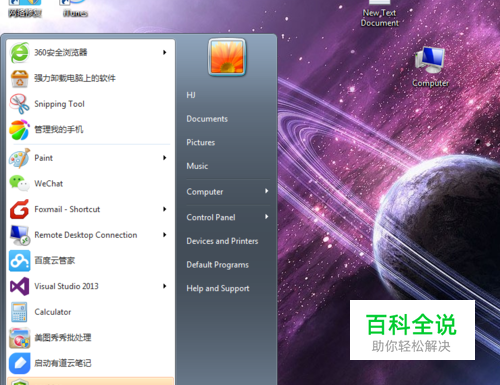Launch Foxmail via its red G icon
Image resolution: width=500 pixels, height=385 pixels.
click(x=20, y=209)
